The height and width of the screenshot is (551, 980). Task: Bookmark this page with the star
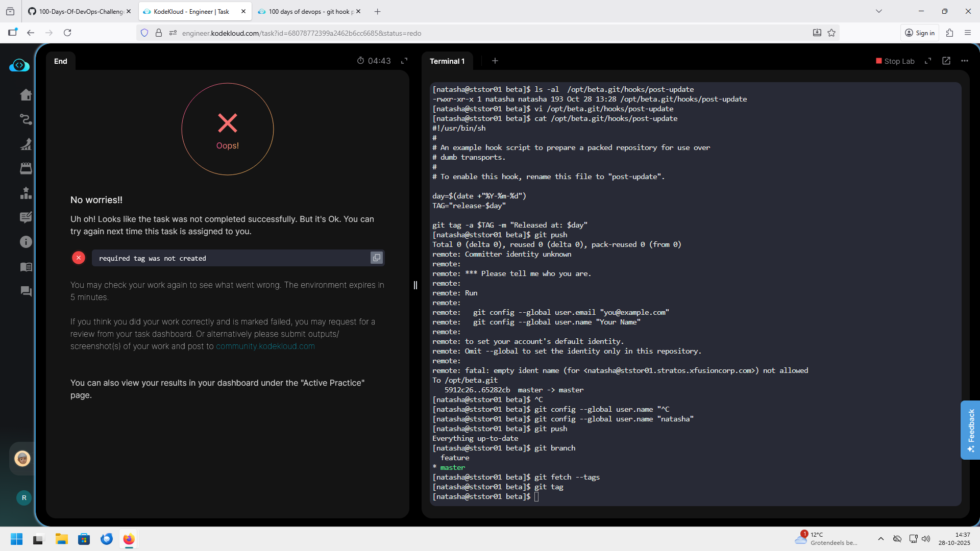point(831,33)
